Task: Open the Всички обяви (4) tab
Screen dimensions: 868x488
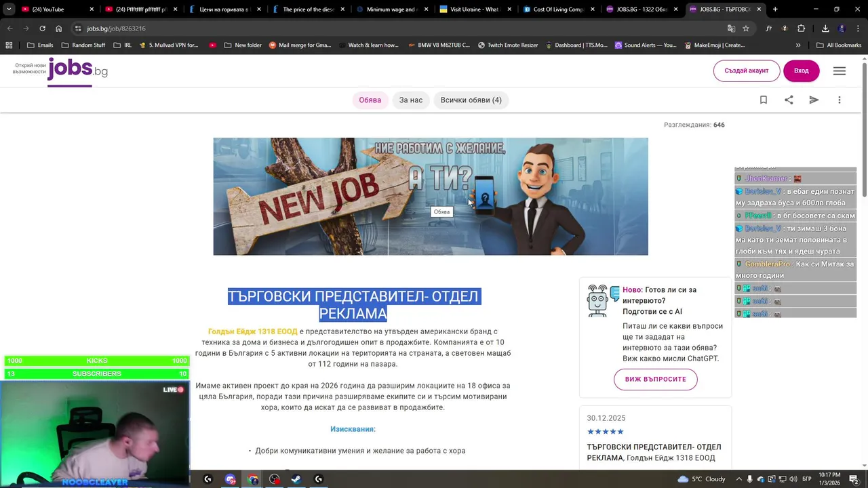Action: [x=471, y=100]
